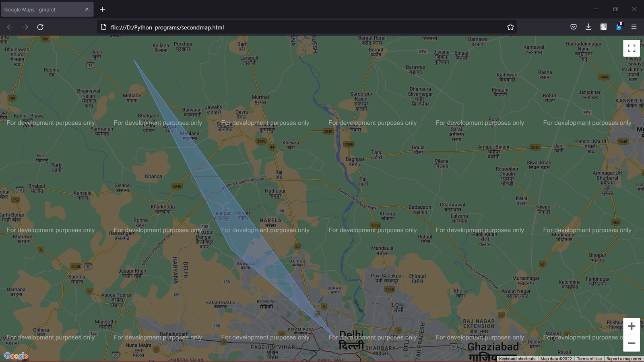Click the file page info icon in address bar
This screenshot has width=644, height=362.
pos(103,27)
